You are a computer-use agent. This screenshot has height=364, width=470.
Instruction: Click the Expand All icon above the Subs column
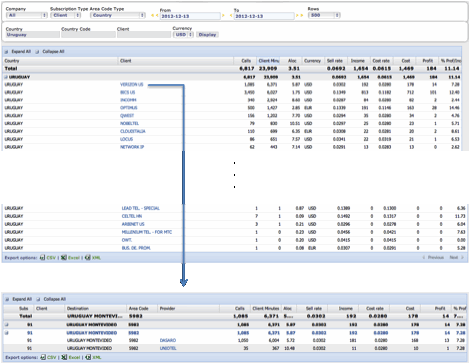coord(7,299)
